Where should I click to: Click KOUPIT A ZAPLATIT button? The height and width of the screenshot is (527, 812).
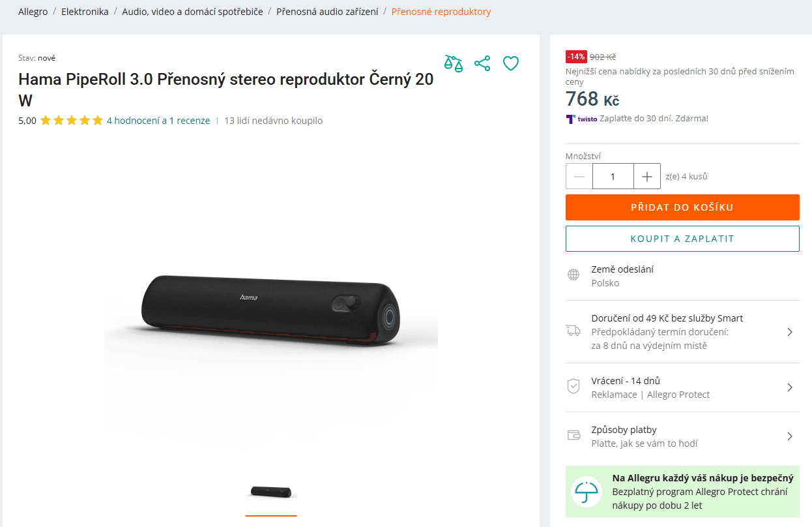[x=682, y=239]
